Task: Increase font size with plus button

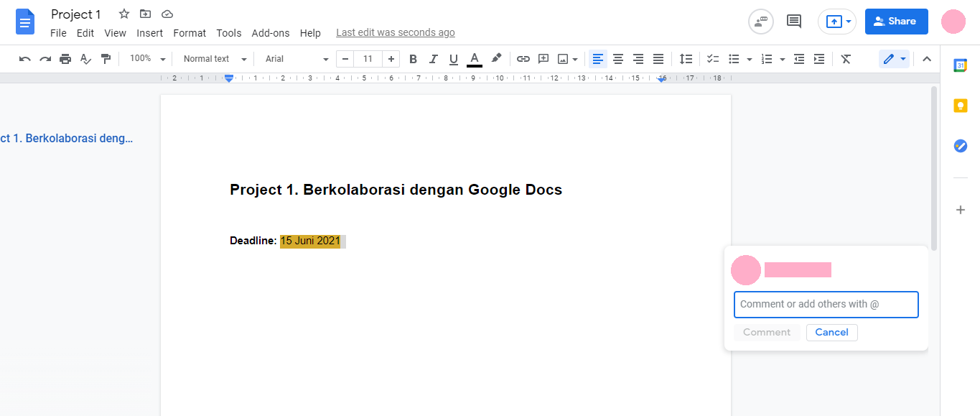Action: [391, 59]
